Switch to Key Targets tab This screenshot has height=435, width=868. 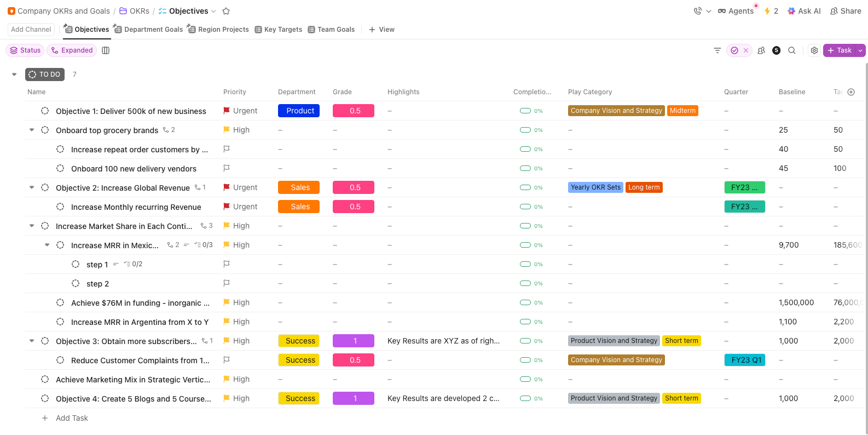coord(279,30)
